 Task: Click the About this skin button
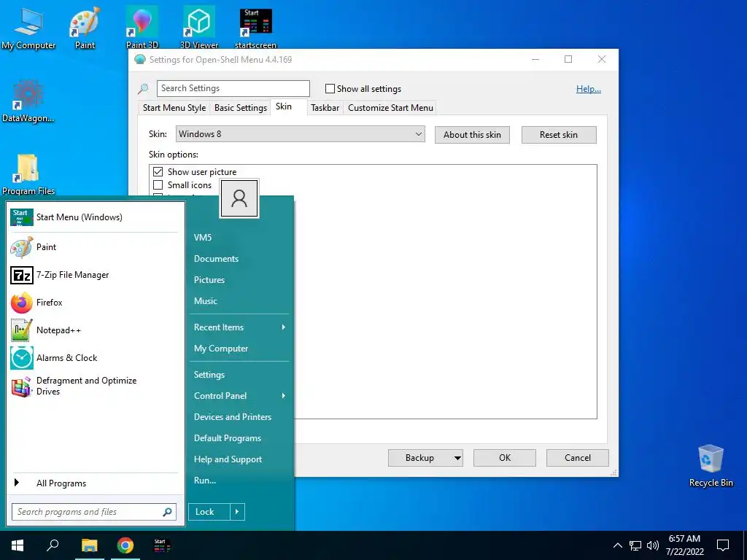pos(472,135)
